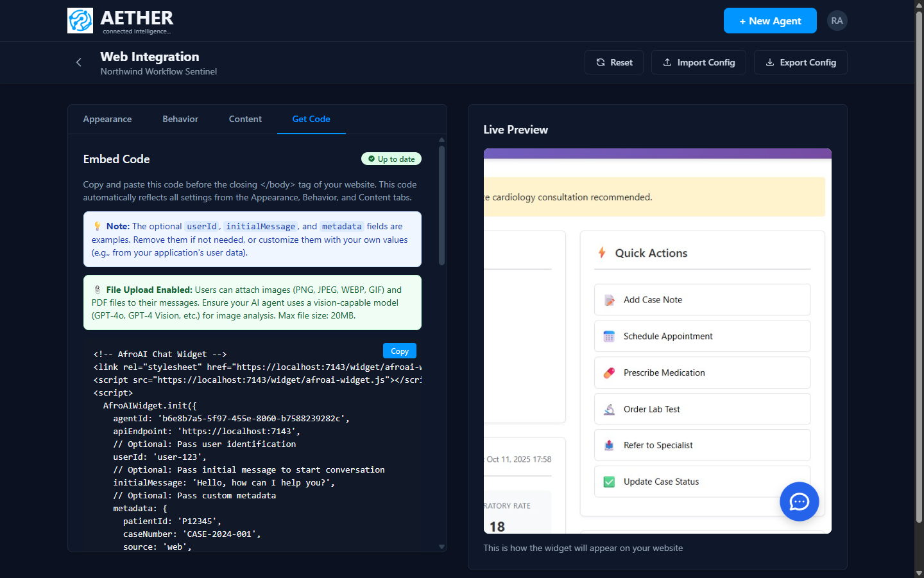Click the Add Case Note action
This screenshot has height=578, width=924.
pyautogui.click(x=702, y=300)
